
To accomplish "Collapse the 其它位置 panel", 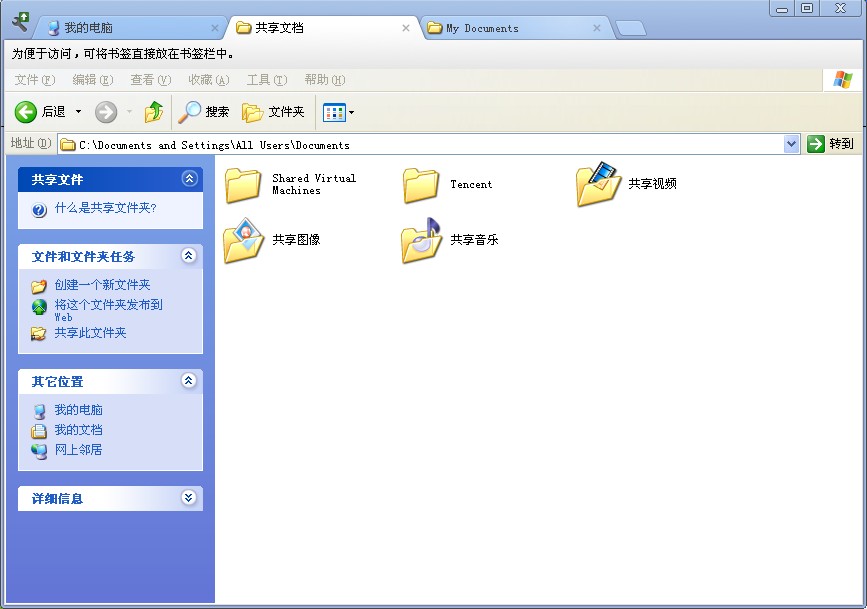I will [189, 381].
